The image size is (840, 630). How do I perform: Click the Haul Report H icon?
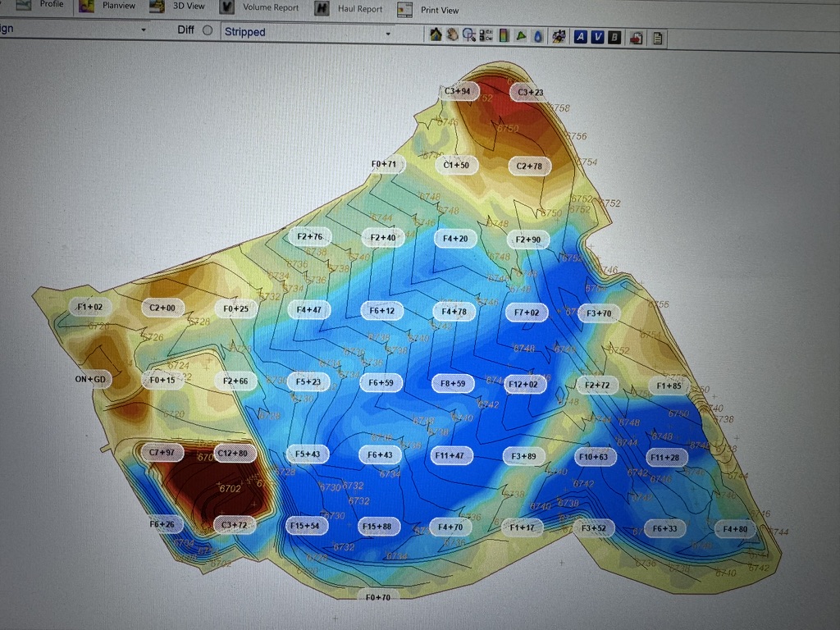322,8
